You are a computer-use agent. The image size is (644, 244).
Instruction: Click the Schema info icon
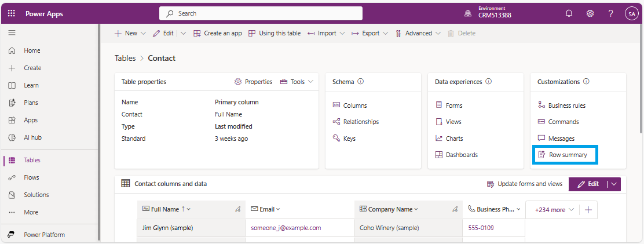(361, 82)
